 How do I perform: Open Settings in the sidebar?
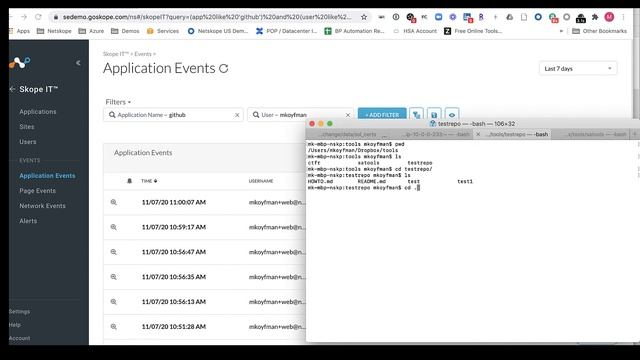(x=19, y=311)
